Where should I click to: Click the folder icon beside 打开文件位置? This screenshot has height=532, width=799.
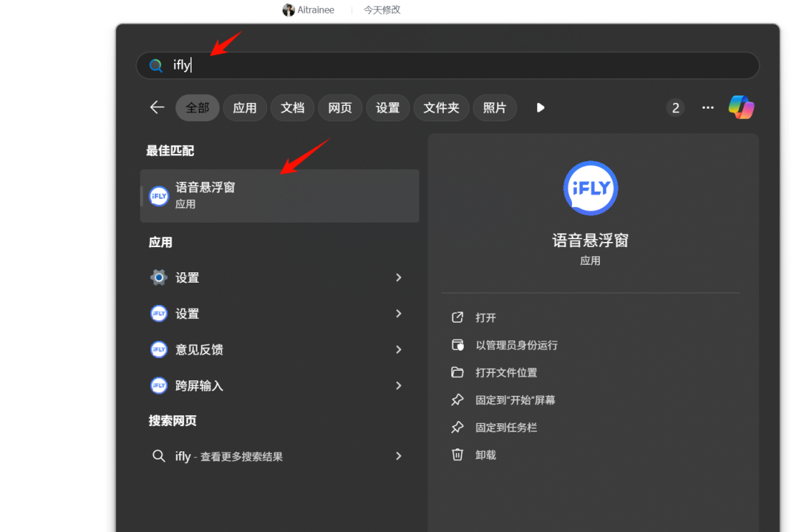[x=458, y=372]
